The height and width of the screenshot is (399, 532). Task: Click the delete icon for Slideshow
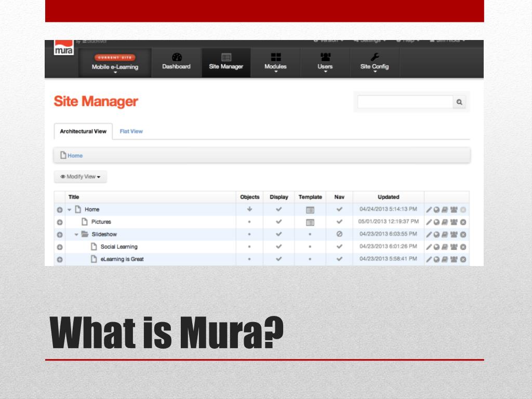click(463, 234)
